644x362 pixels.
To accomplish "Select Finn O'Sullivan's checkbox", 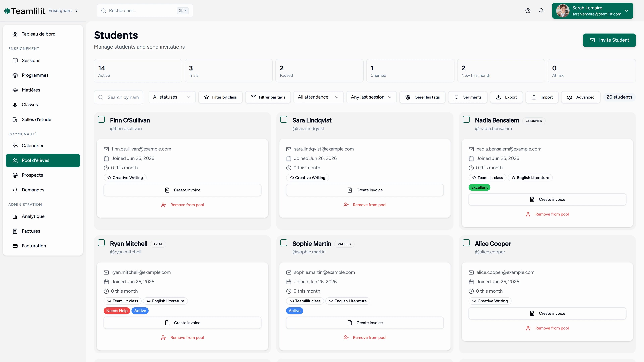I will 101,119.
